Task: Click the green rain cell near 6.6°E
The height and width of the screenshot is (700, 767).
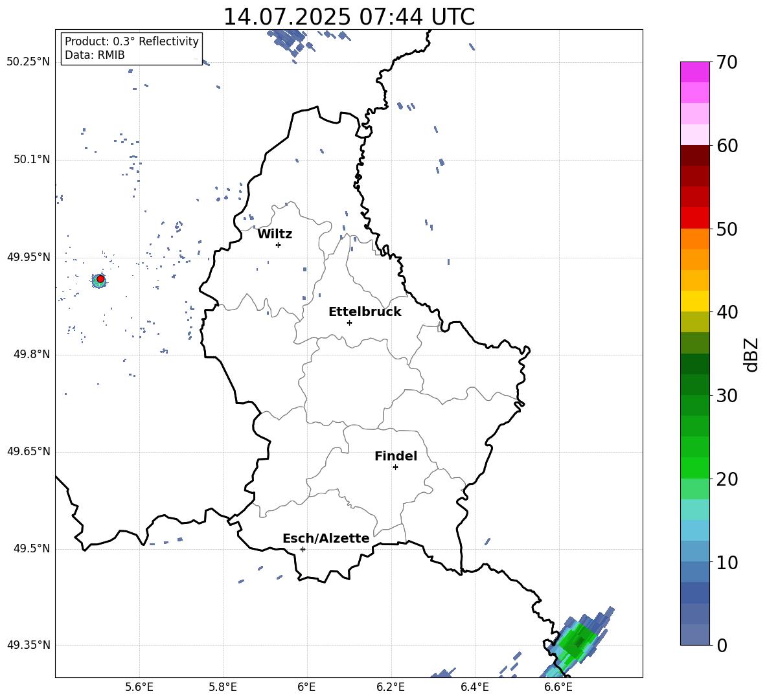Action: (x=578, y=641)
